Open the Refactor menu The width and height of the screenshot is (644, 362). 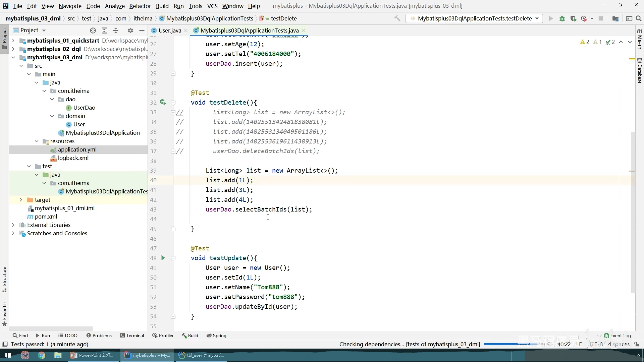pyautogui.click(x=140, y=6)
